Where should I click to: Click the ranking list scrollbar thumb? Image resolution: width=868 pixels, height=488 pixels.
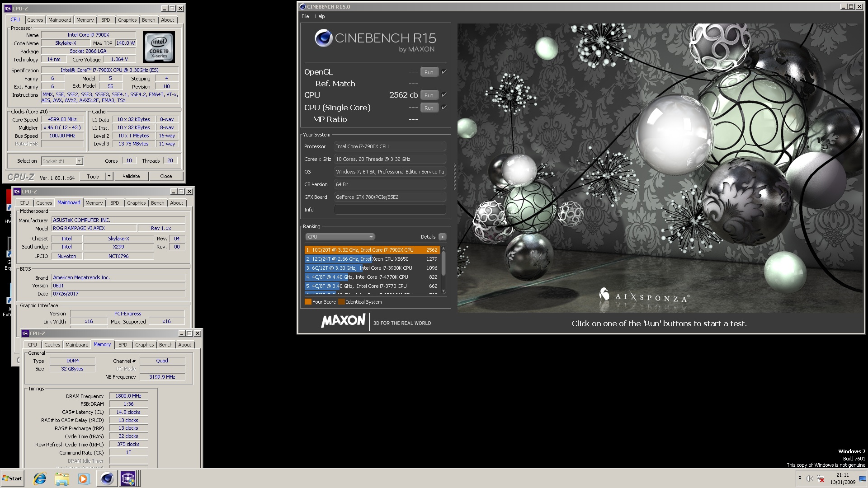tap(443, 263)
